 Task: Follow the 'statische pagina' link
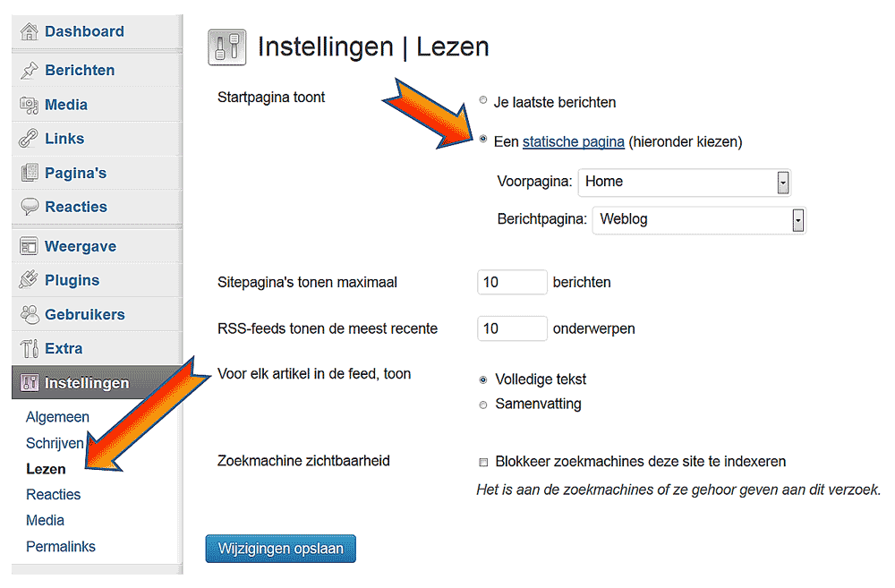573,141
